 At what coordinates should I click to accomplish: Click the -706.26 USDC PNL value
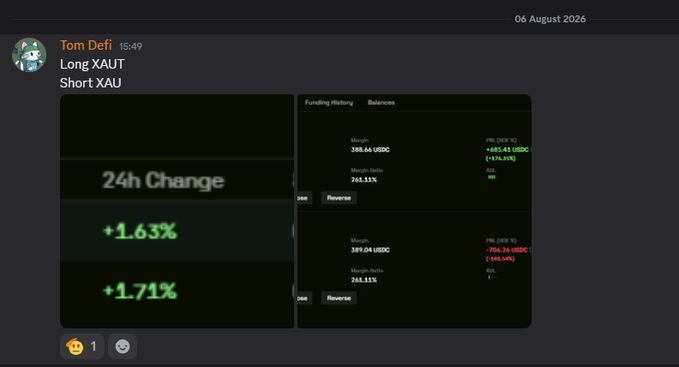coord(507,250)
